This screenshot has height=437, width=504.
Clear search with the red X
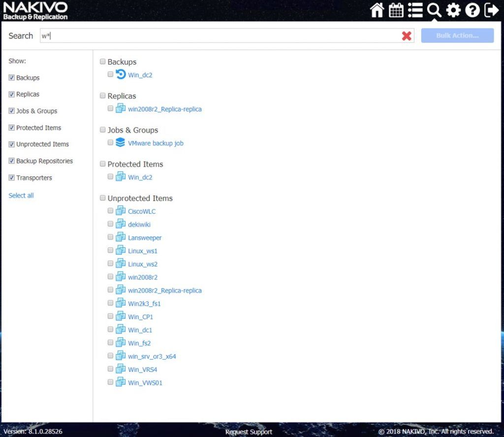407,36
